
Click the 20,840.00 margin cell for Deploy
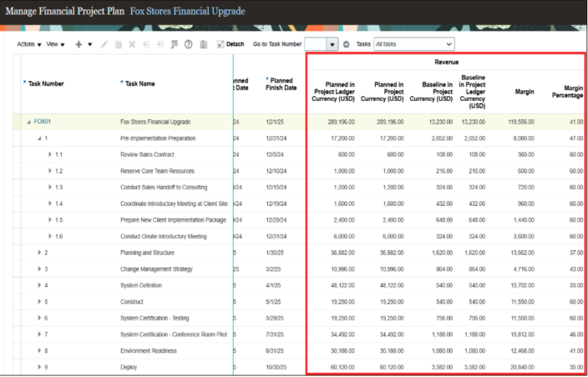(x=521, y=367)
